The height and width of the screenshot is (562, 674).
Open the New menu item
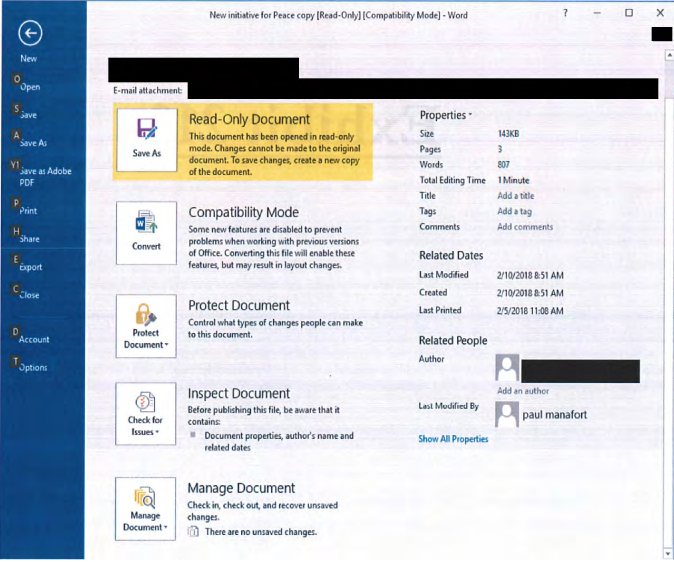[x=28, y=58]
